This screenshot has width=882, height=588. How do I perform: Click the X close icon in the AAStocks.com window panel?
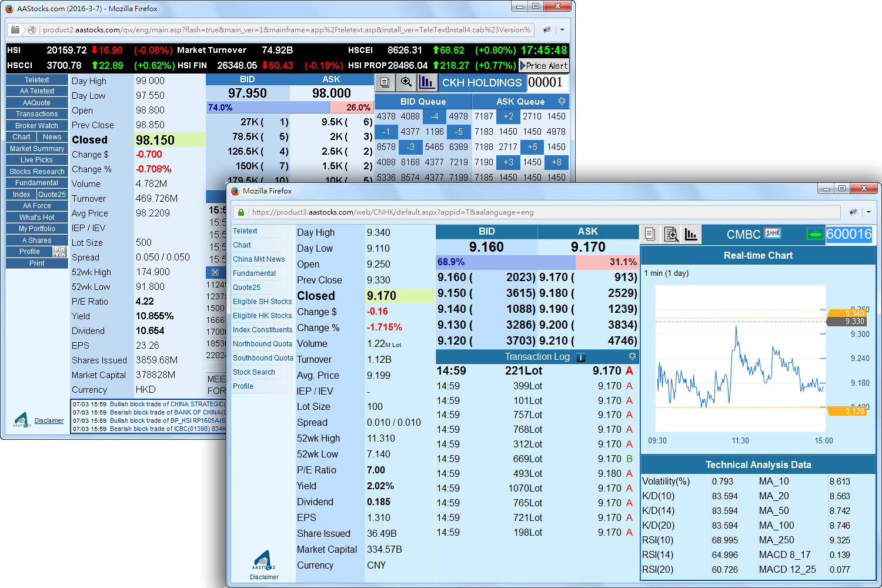pyautogui.click(x=215, y=272)
